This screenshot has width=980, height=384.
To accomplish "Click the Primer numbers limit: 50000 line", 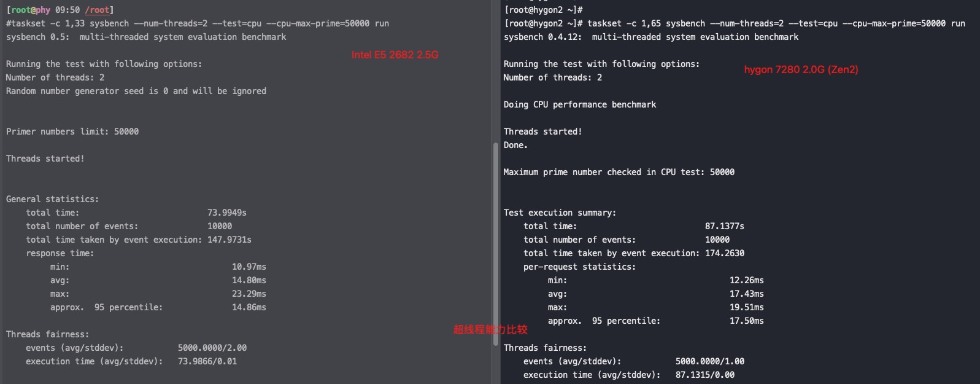I will 72,131.
